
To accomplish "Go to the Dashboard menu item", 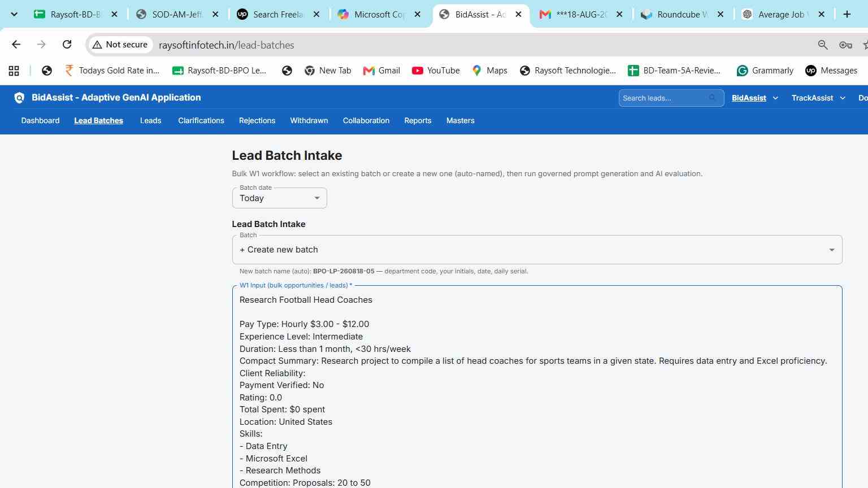I will (40, 120).
